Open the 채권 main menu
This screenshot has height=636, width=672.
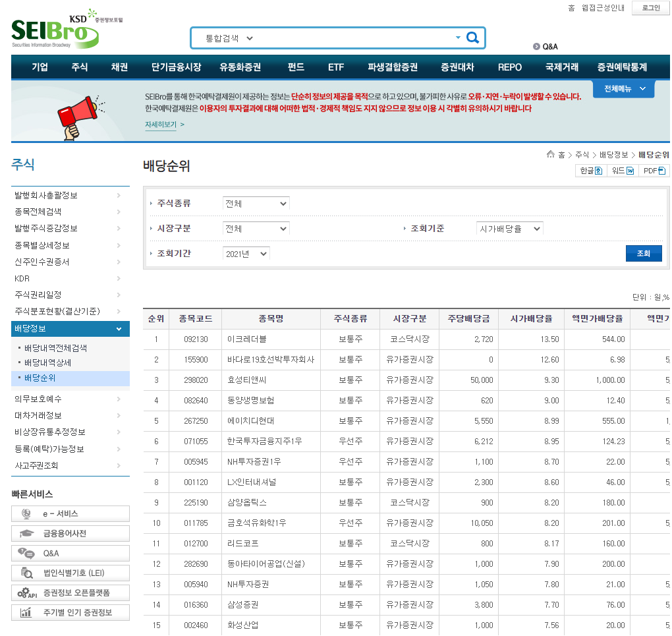click(x=119, y=67)
